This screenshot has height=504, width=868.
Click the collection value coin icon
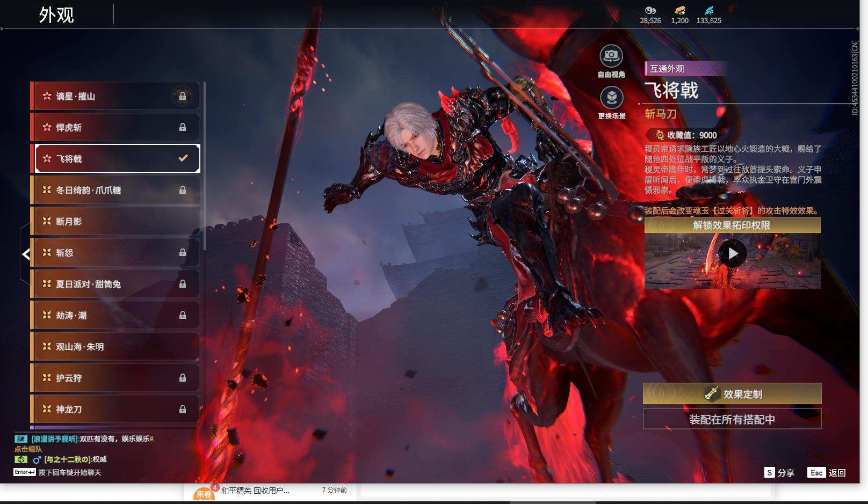659,135
